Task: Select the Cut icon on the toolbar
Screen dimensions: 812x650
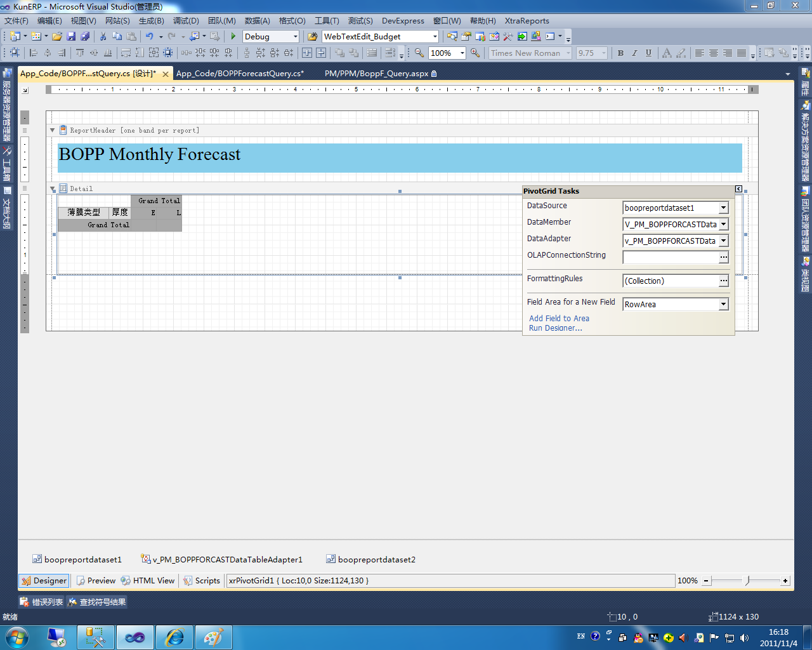Action: [103, 37]
